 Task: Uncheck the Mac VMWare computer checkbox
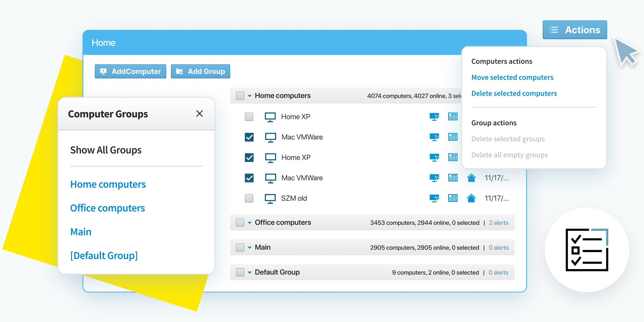[249, 137]
